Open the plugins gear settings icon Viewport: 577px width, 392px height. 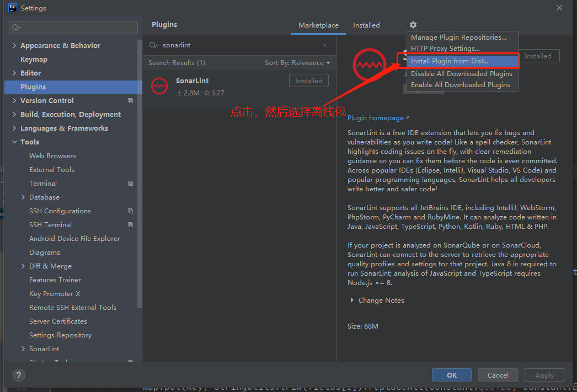[x=413, y=25]
